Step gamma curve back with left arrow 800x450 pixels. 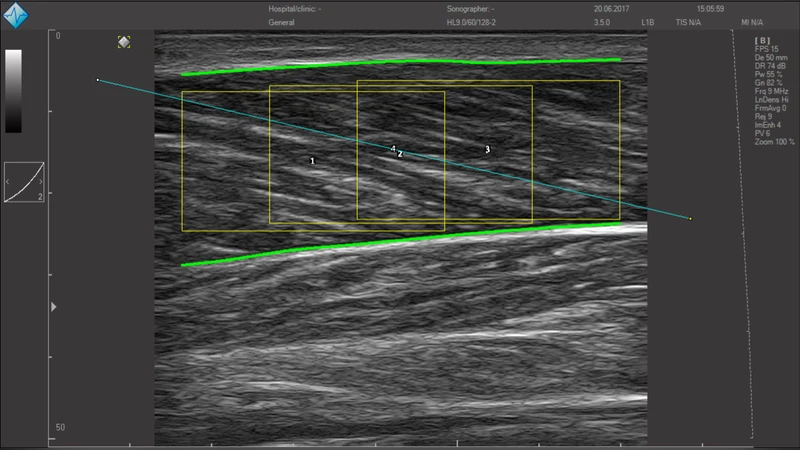pyautogui.click(x=10, y=182)
